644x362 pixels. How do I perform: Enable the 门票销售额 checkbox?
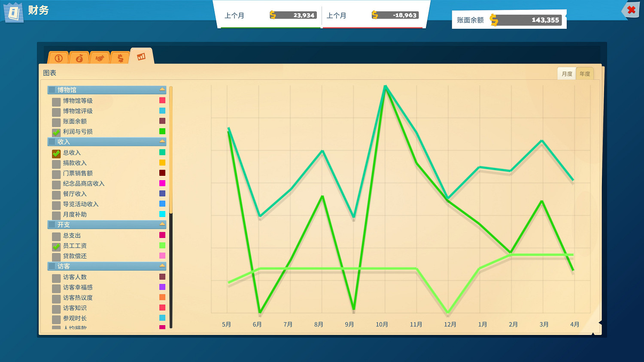tap(56, 174)
